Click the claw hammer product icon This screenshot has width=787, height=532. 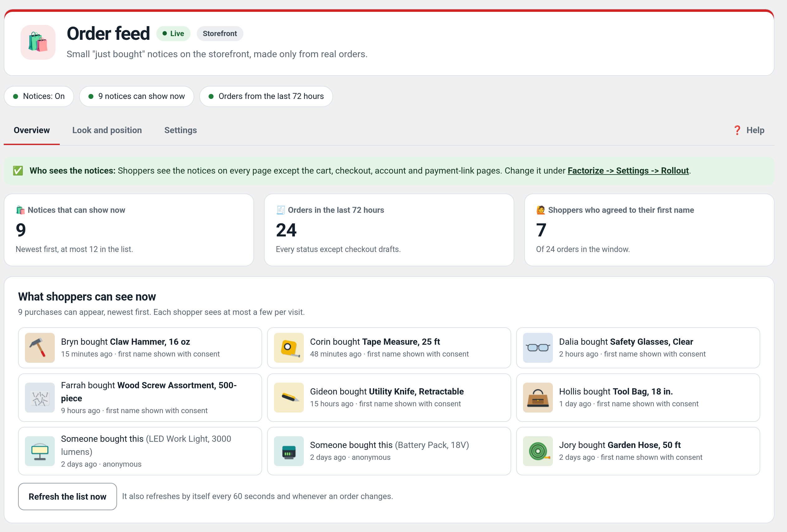point(40,348)
